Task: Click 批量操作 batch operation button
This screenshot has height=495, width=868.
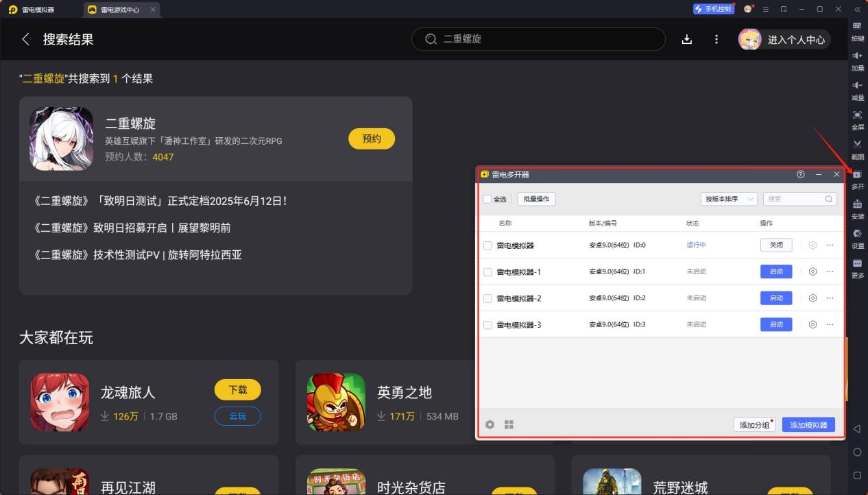Action: coord(536,199)
